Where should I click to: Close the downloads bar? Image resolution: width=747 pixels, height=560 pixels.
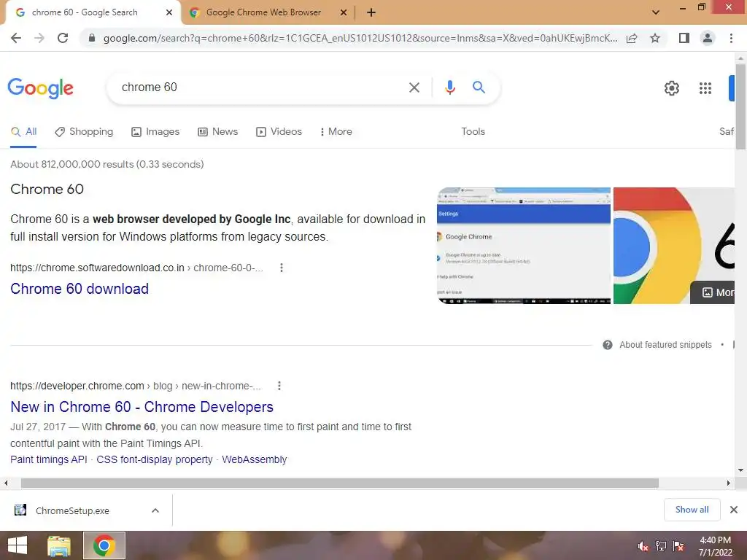click(x=734, y=510)
